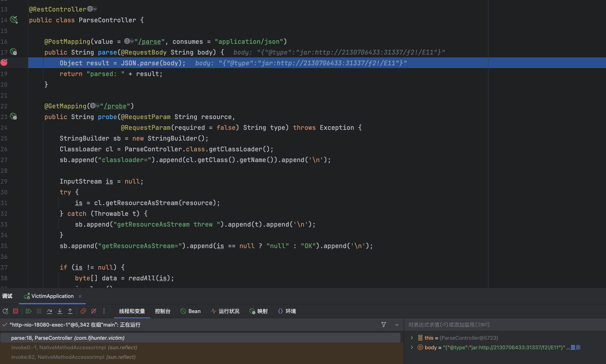The height and width of the screenshot is (364, 606).
Task: Expand the 'body' variable node
Action: (412, 347)
